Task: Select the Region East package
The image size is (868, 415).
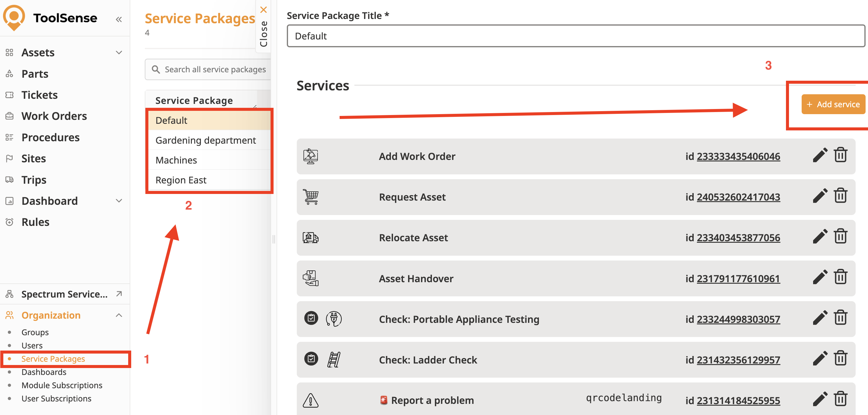Action: tap(181, 180)
